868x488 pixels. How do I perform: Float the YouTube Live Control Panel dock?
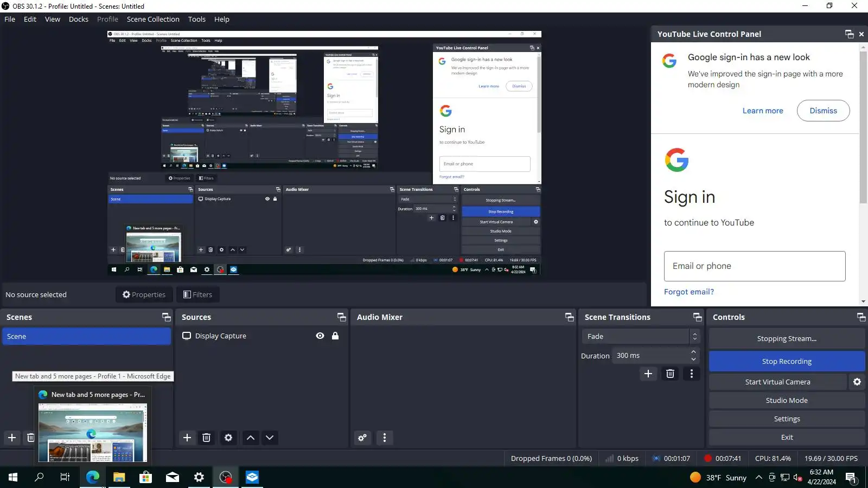coord(850,34)
